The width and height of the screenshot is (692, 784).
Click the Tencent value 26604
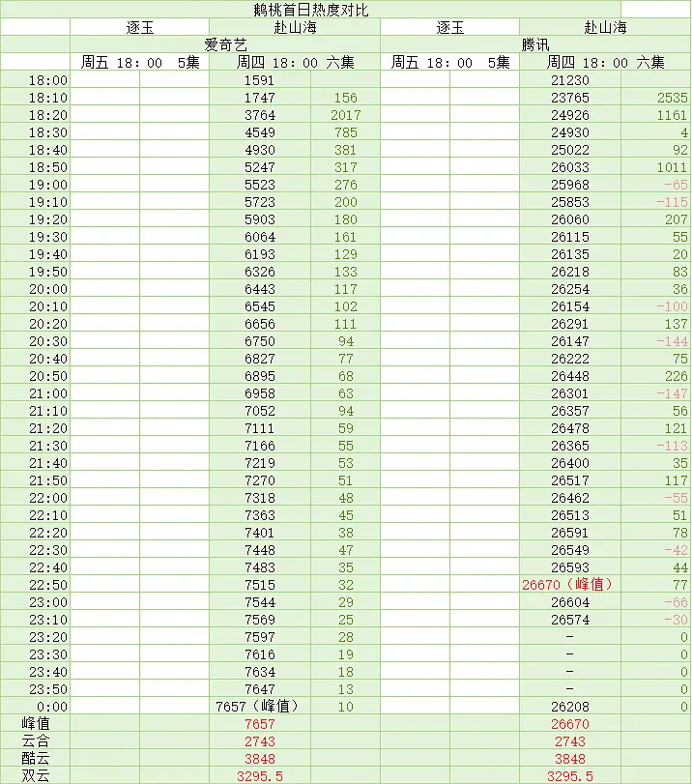point(570,602)
